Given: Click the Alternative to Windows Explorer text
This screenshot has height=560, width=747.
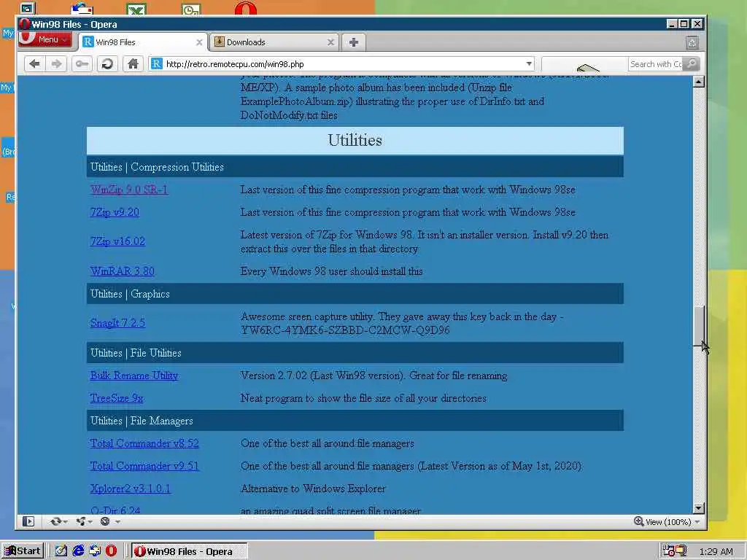Looking at the screenshot, I should click(313, 489).
